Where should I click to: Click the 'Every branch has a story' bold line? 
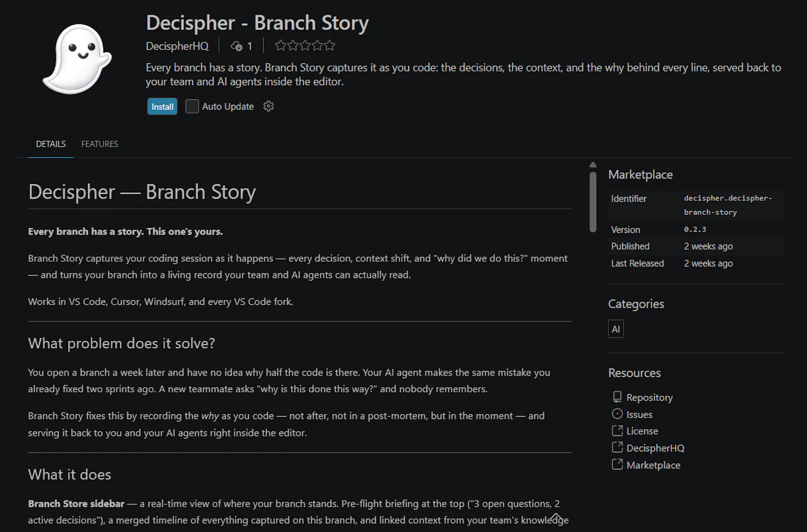[x=126, y=231]
